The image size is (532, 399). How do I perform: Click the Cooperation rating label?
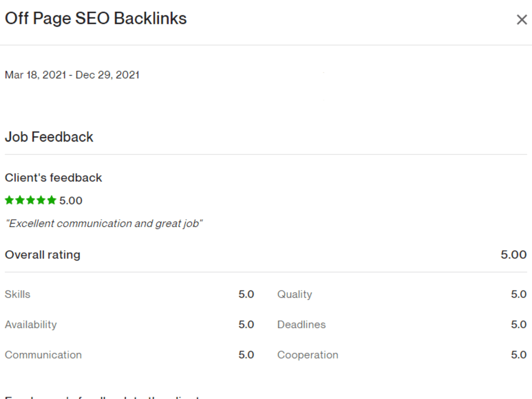(307, 355)
